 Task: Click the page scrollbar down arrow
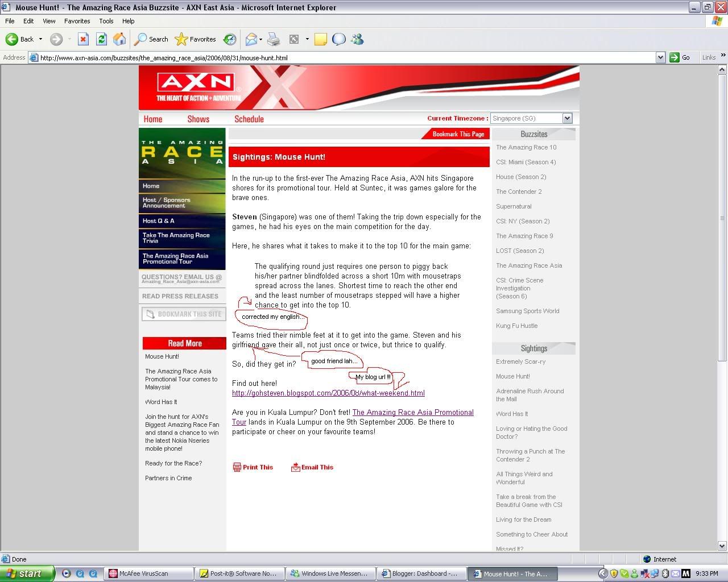point(722,546)
